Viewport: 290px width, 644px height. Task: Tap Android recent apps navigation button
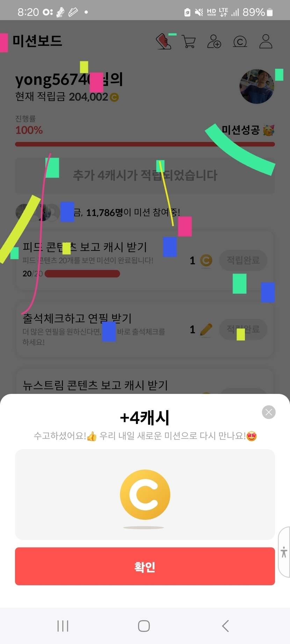[63, 626]
